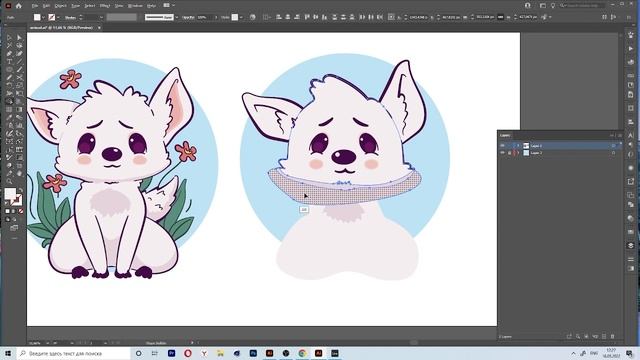640x360 pixels.
Task: Click the Home icon in top bar
Action: [19, 6]
